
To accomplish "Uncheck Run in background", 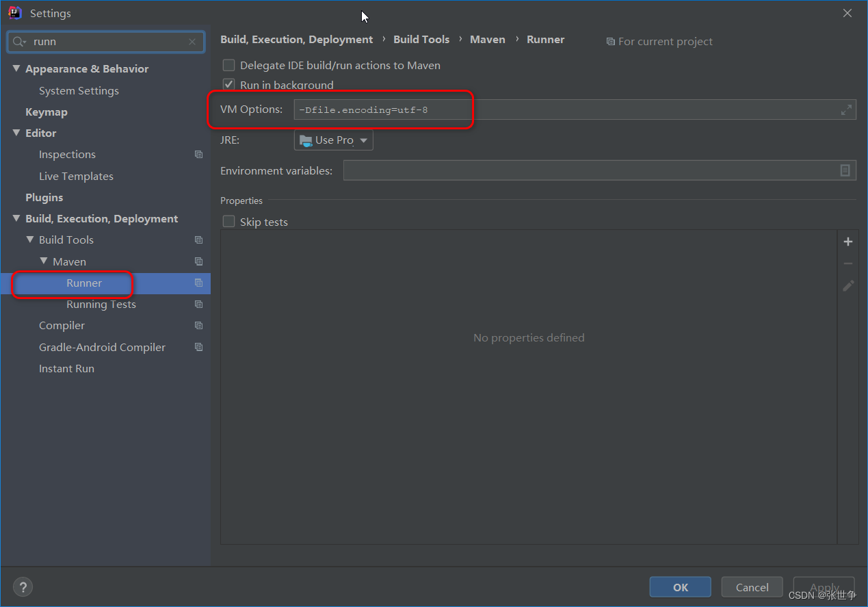I will [228, 85].
